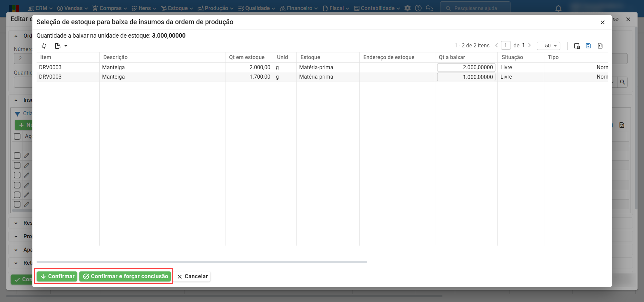The image size is (644, 302).
Task: Click the filter funnel icon in Editar window
Action: (x=17, y=114)
